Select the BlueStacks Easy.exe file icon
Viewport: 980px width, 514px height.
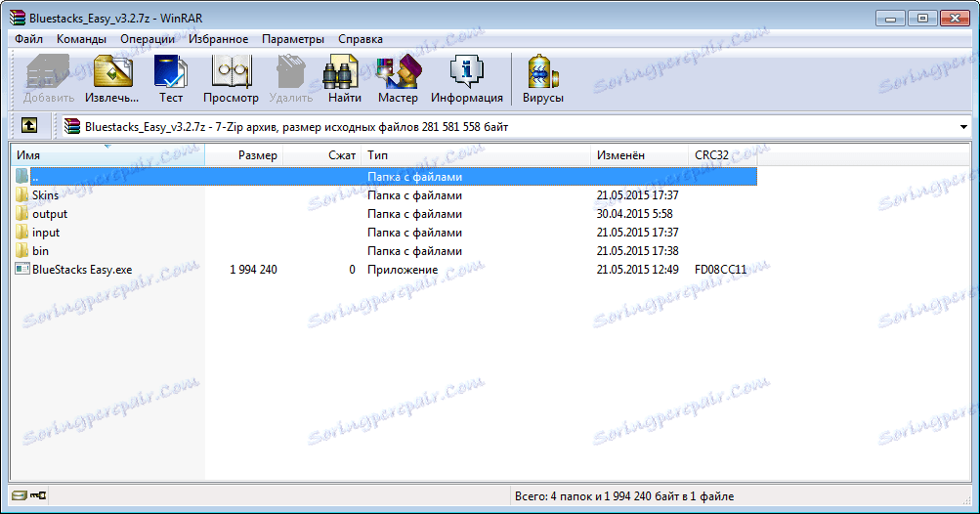22,269
